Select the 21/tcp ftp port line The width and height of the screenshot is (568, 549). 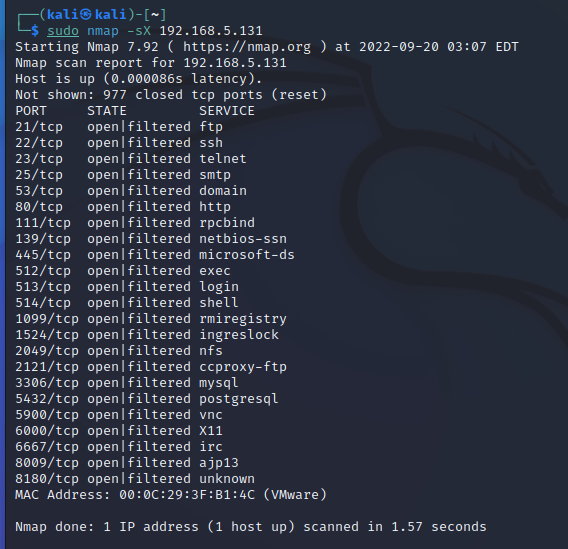pos(119,127)
